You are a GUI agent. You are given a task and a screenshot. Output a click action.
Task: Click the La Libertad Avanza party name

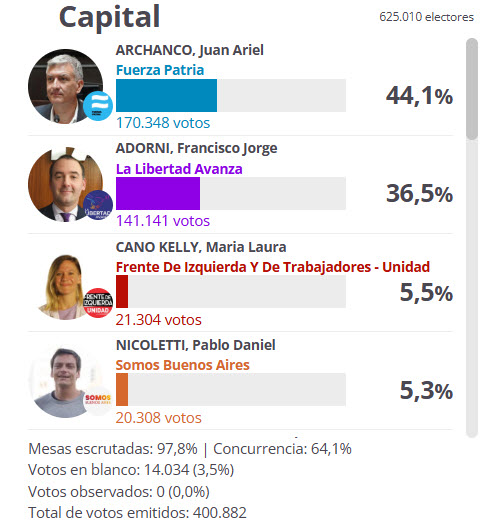(179, 169)
